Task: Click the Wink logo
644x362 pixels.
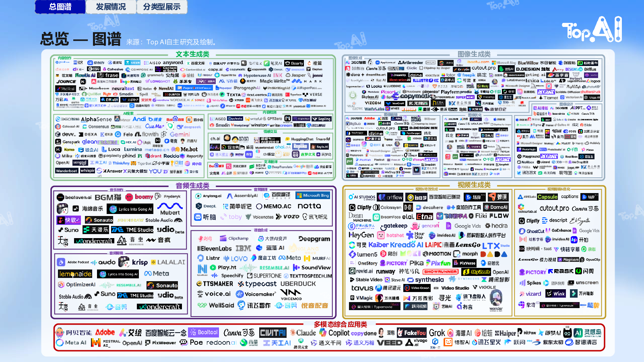Action: pyautogui.click(x=556, y=294)
